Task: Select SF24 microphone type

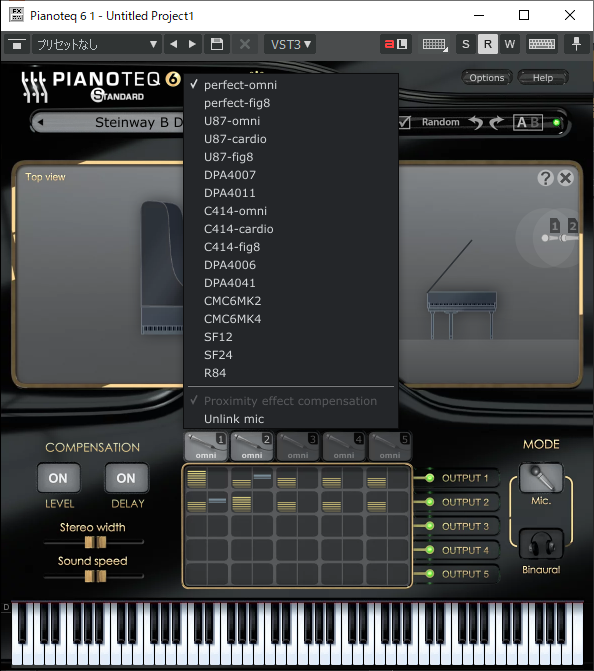Action: tap(291, 355)
